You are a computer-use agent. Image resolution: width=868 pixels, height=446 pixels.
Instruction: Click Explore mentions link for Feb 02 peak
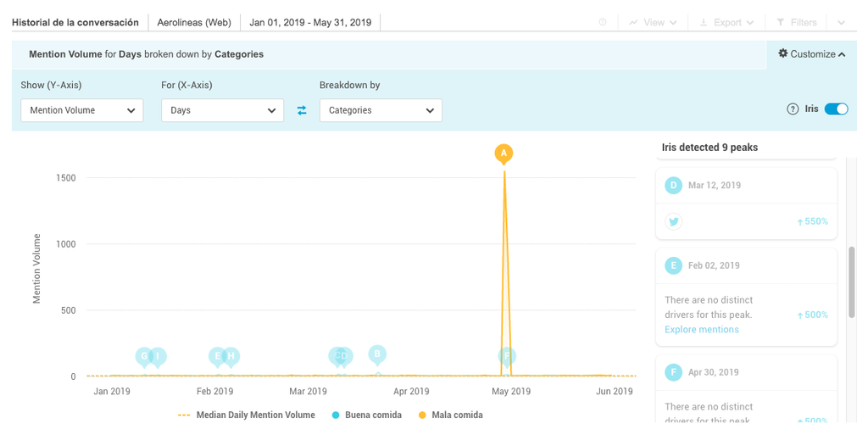701,329
